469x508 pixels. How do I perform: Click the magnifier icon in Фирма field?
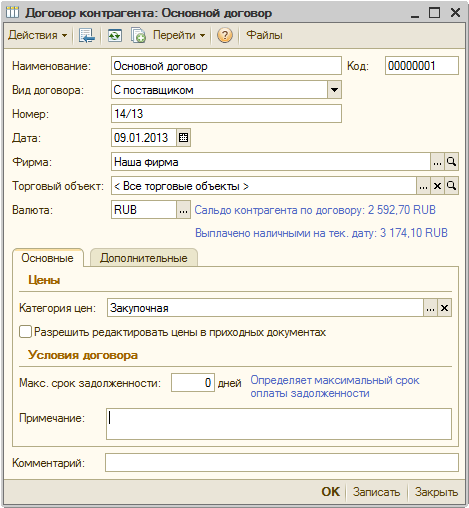click(451, 162)
